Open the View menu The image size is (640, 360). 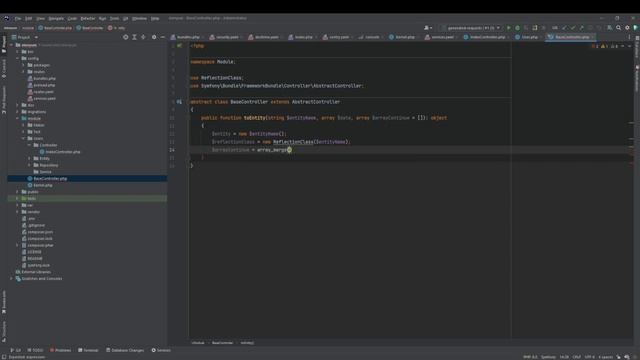40,18
